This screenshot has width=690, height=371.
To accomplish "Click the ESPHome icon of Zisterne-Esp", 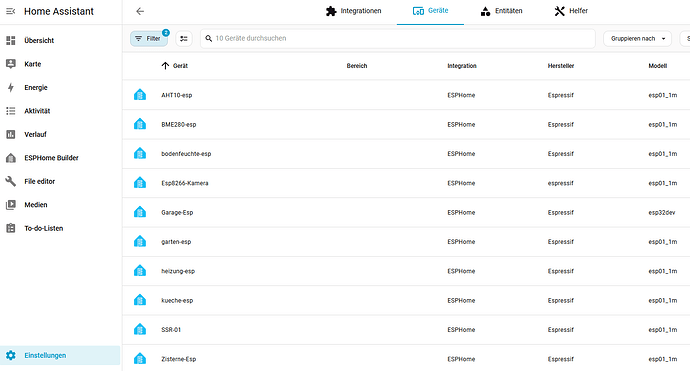I will [x=140, y=359].
